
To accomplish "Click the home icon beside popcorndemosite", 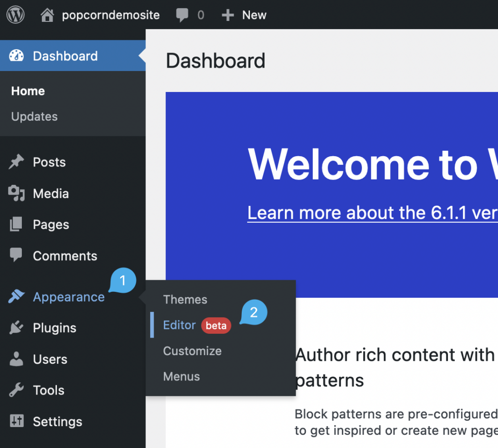I will click(x=47, y=15).
